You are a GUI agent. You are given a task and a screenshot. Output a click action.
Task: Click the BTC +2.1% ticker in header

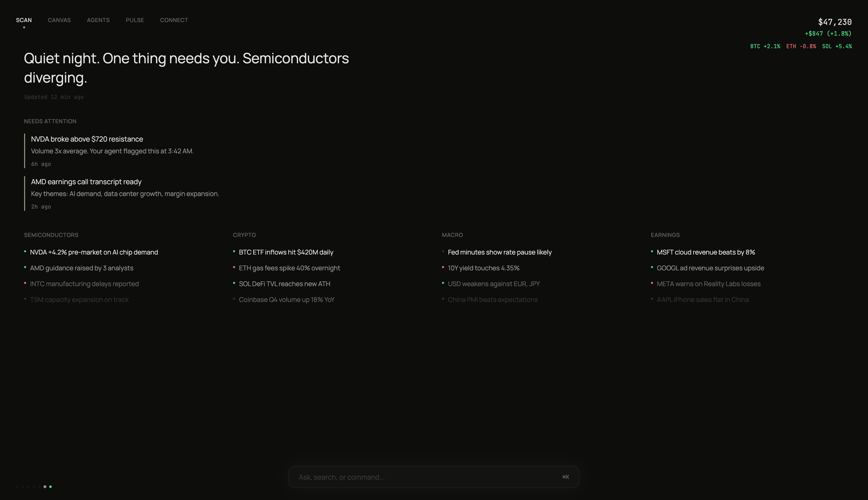[x=765, y=46]
